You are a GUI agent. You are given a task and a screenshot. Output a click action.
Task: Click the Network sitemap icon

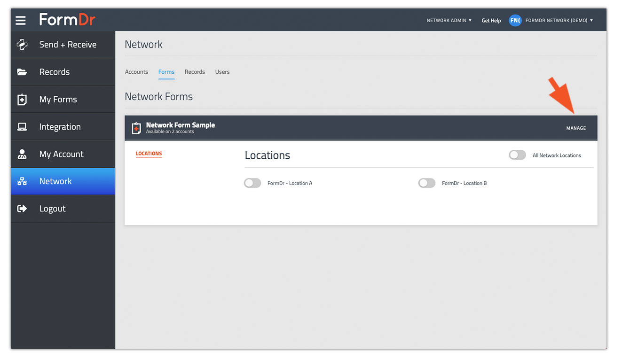click(22, 181)
